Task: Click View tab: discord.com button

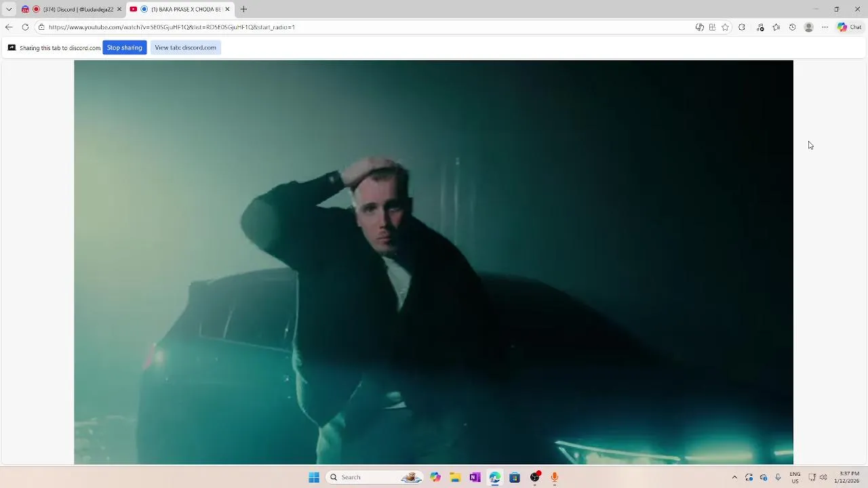Action: (x=185, y=47)
